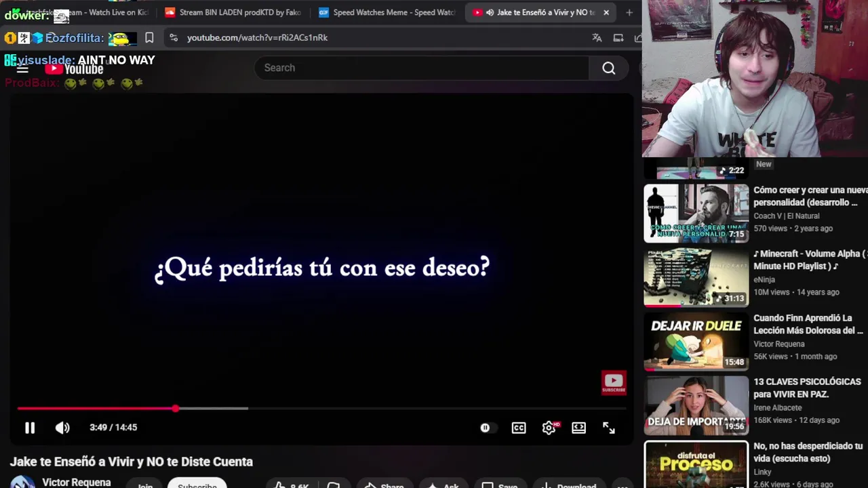This screenshot has height=488, width=868.
Task: Like the video with the thumbs-up button
Action: [292, 484]
